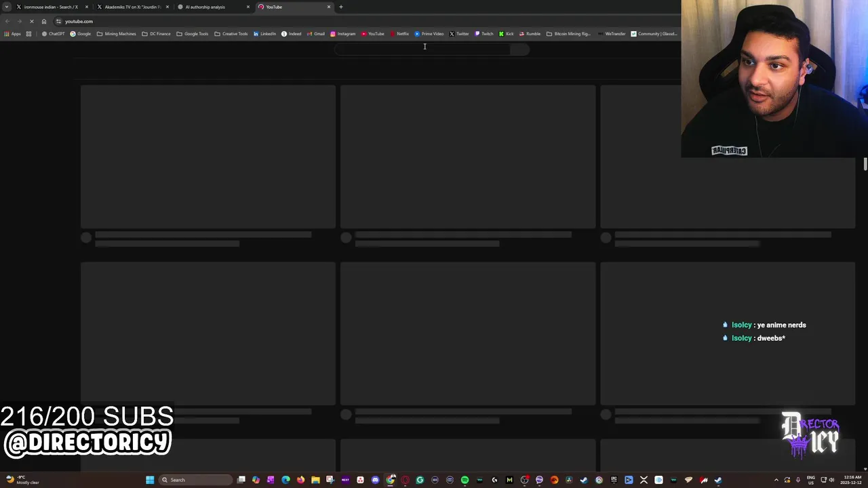Open the Gmail bookmark
The width and height of the screenshot is (868, 488).
click(x=315, y=34)
